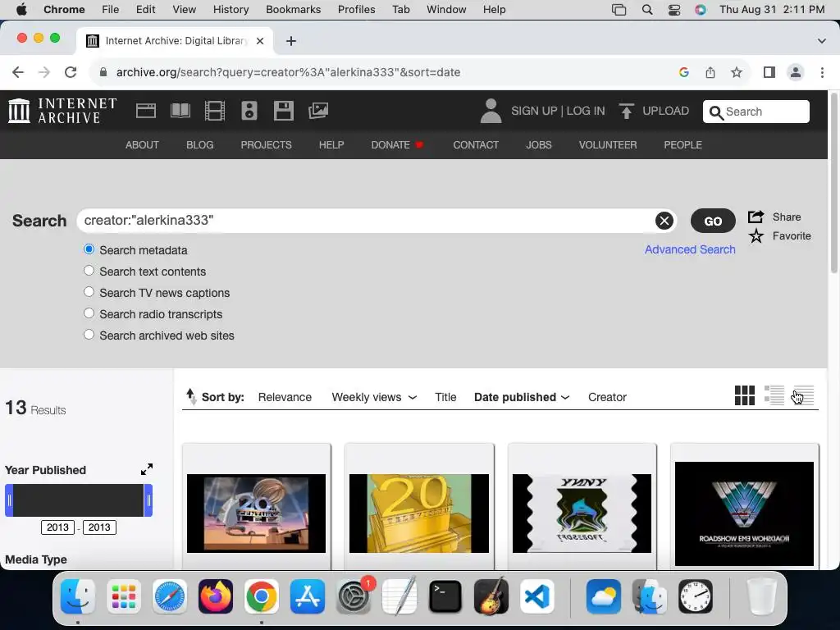The height and width of the screenshot is (630, 840).
Task: Click the end year 2013 field
Action: pyautogui.click(x=99, y=527)
